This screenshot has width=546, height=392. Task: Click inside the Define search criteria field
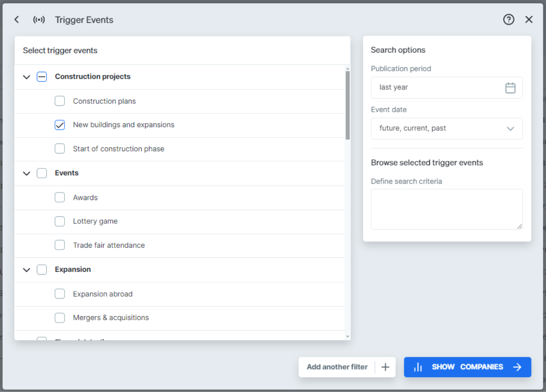point(447,209)
